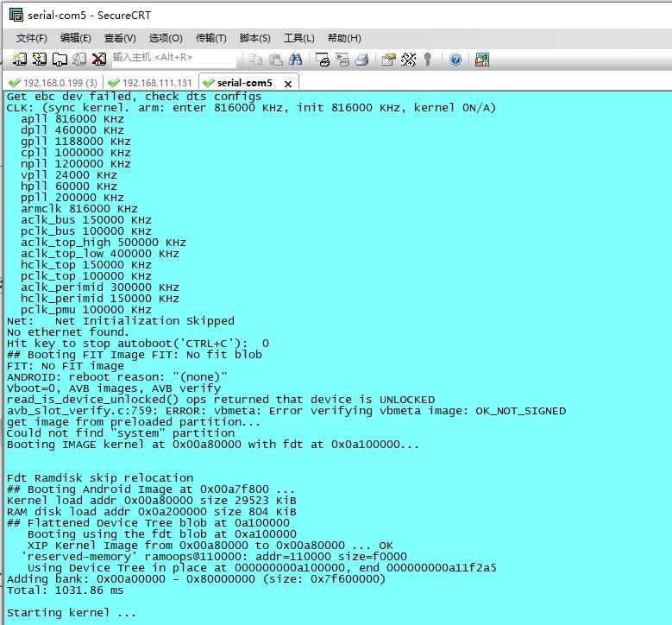The image size is (672, 625).
Task: Open the 脚本(S) menu
Action: 255,38
